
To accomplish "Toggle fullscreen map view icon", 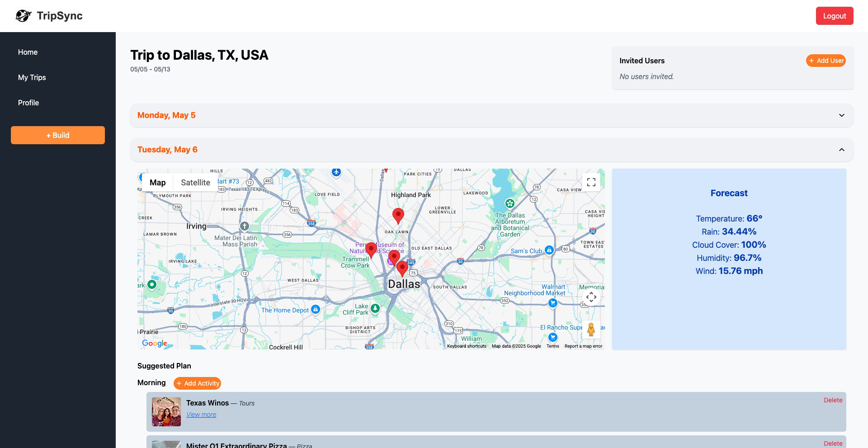I will (x=591, y=182).
